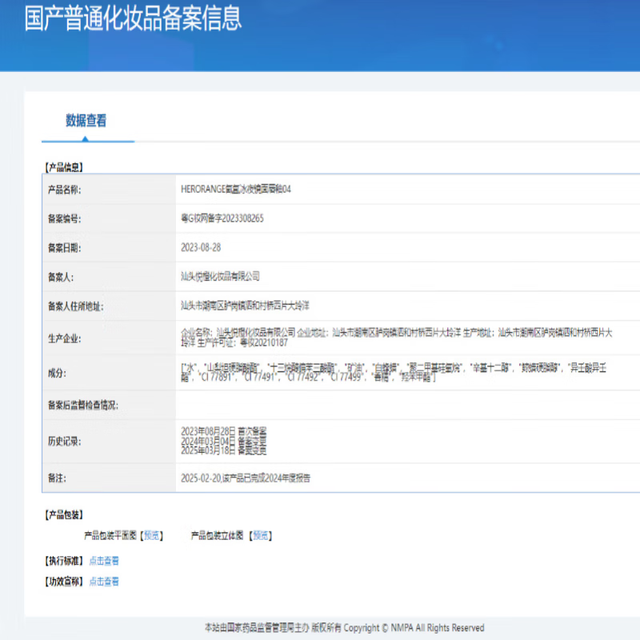Screen dimensions: 640x640
Task: Click 预览 link for 产品包装立体图
Action: pyautogui.click(x=260, y=535)
